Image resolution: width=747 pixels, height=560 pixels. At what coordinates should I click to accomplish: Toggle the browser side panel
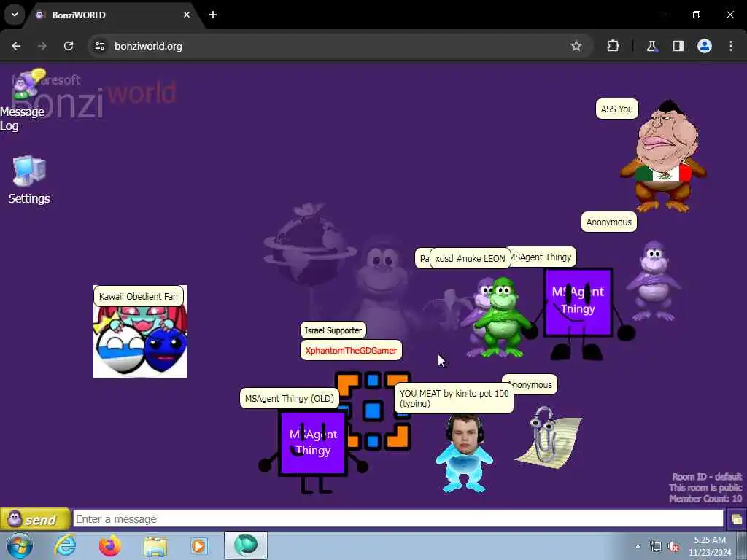coord(678,46)
